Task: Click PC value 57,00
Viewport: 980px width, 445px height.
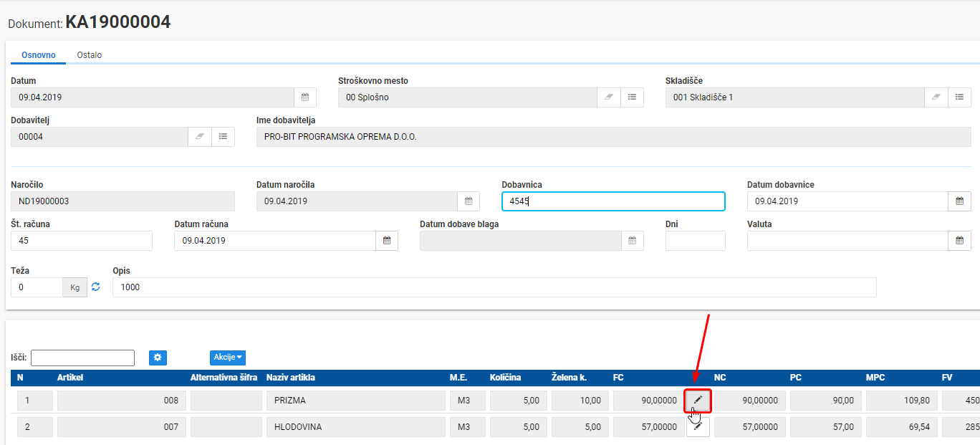Action: tap(826, 427)
